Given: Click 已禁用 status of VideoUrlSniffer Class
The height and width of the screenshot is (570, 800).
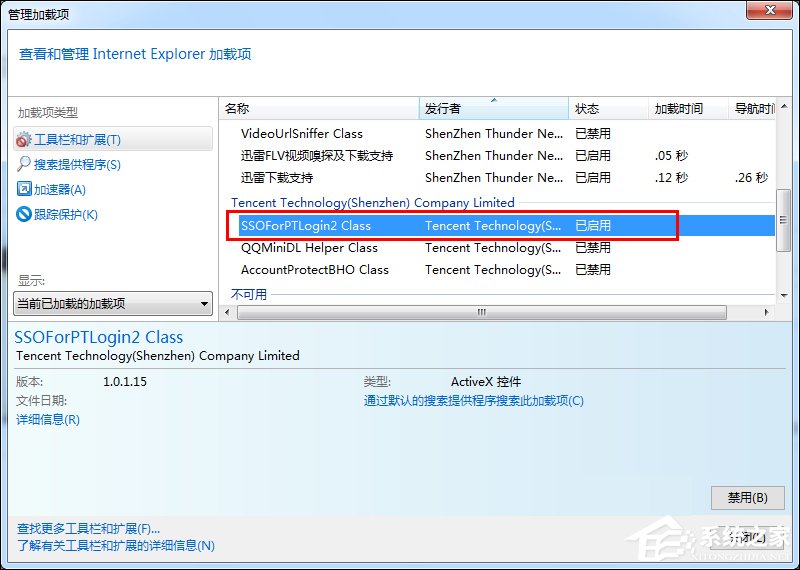Looking at the screenshot, I should (593, 134).
